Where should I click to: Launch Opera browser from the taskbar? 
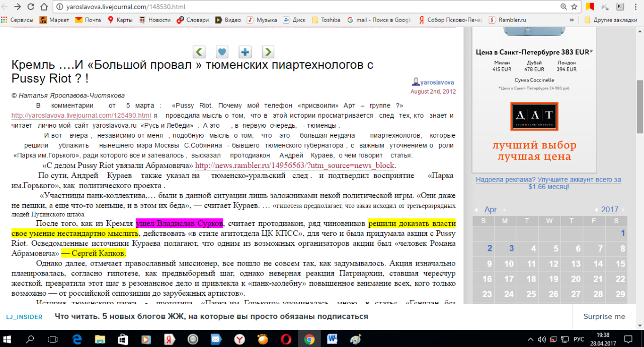[x=286, y=339]
